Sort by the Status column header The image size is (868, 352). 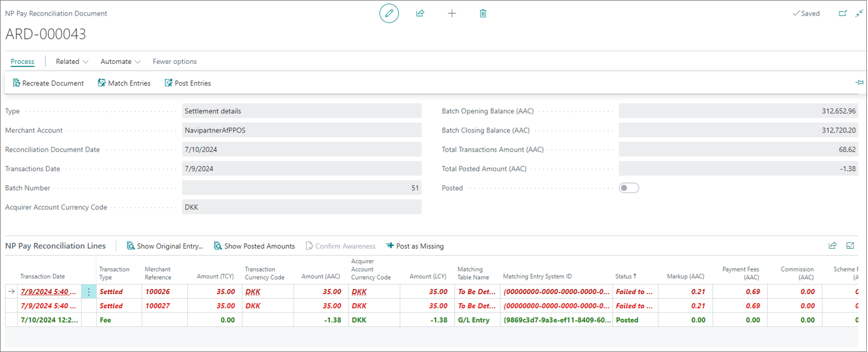626,276
